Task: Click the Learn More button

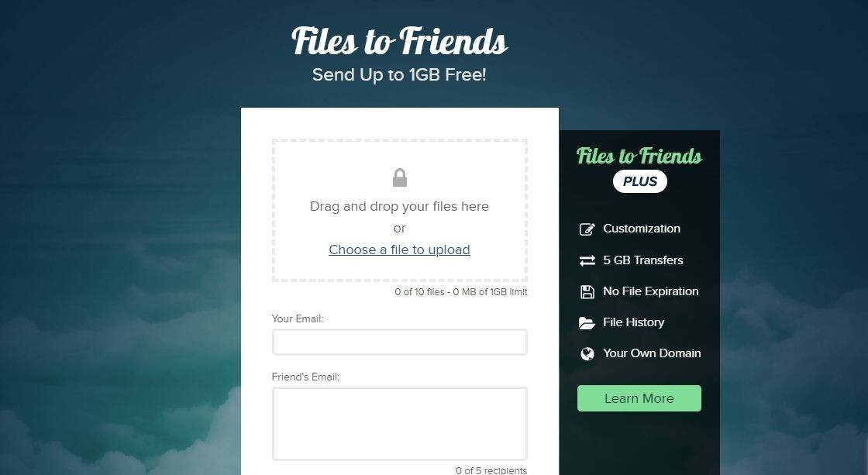Action: point(639,398)
